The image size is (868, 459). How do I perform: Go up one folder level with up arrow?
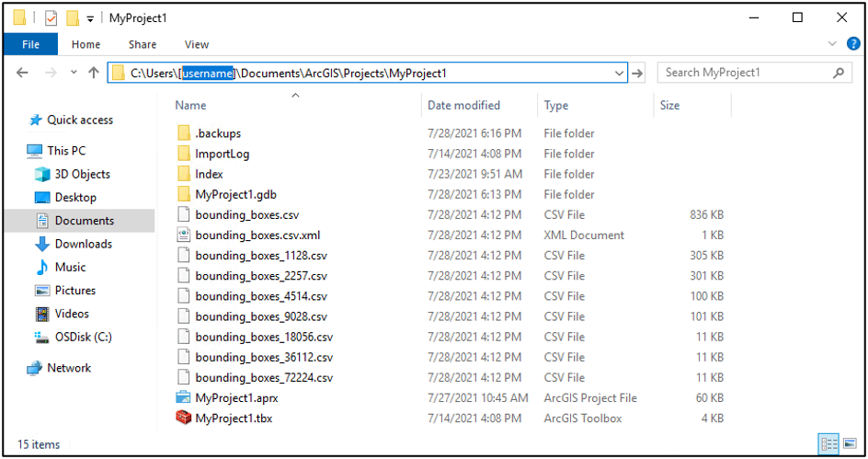94,73
